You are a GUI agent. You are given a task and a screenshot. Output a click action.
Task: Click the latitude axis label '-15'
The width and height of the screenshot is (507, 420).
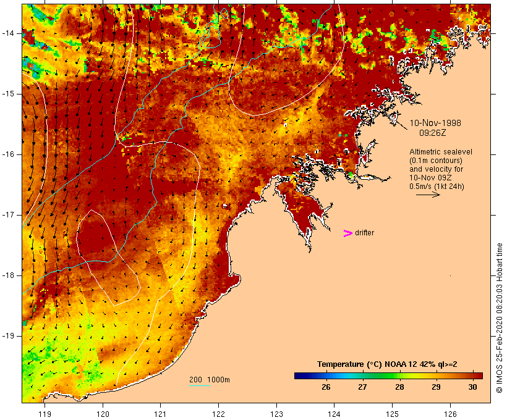[7, 94]
